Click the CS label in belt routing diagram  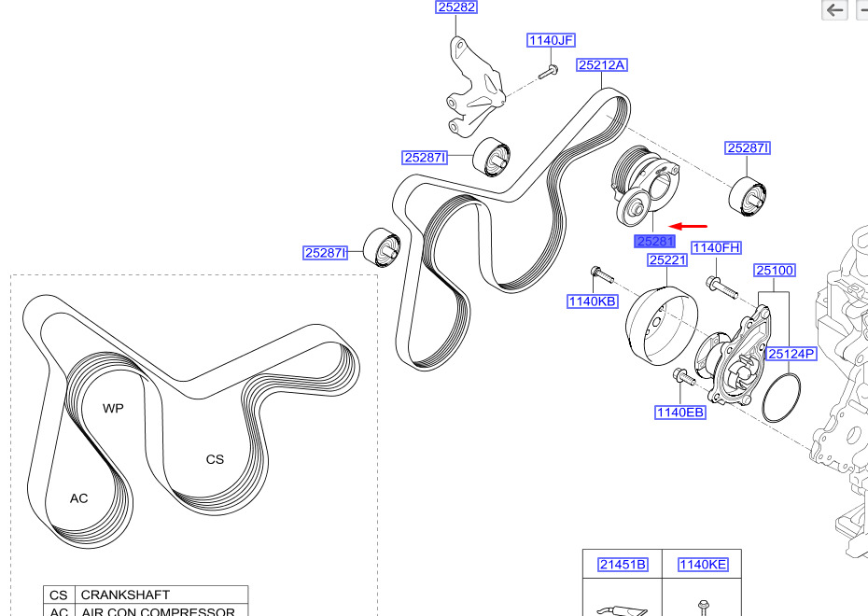tap(215, 459)
